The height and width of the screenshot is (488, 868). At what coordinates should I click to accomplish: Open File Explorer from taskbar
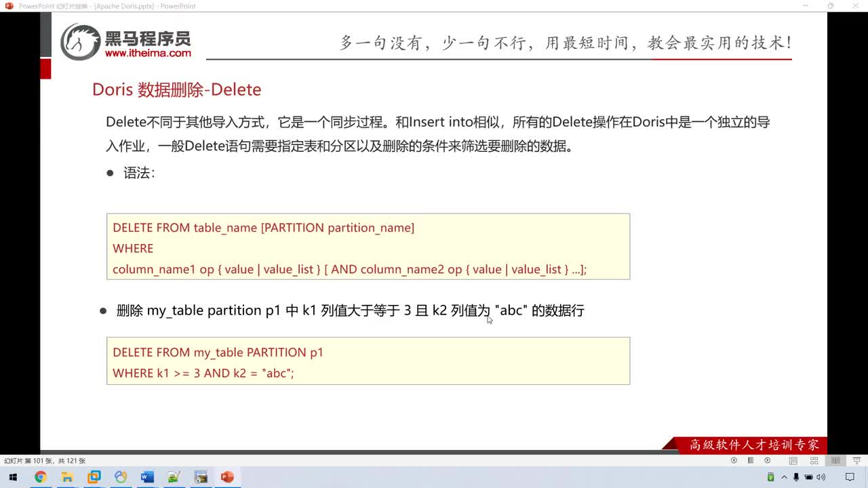(67, 477)
